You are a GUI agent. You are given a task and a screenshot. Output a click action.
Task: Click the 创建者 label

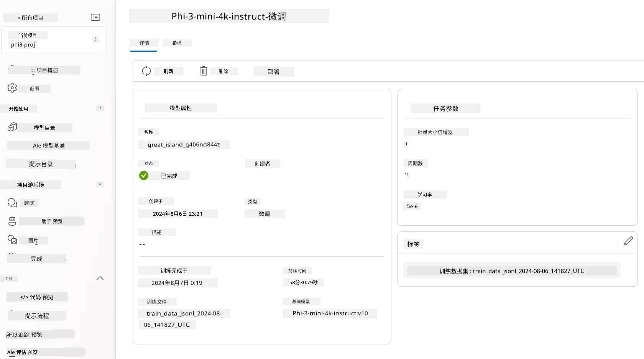[x=262, y=164]
